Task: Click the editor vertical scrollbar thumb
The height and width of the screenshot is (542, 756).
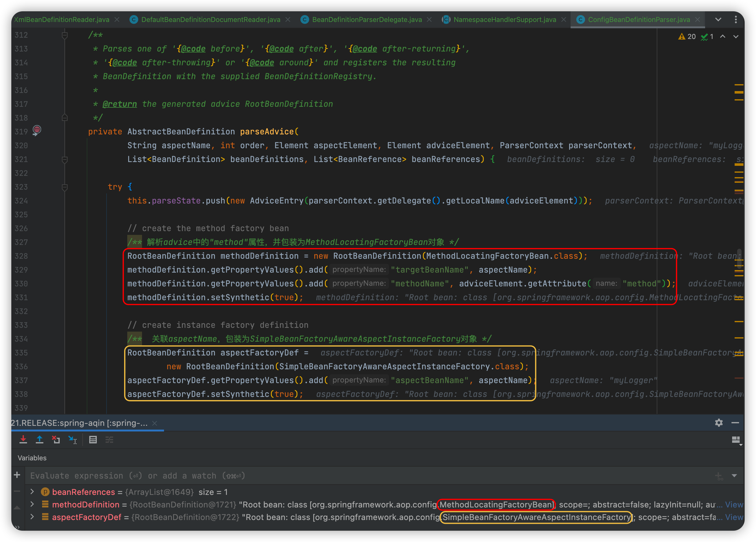Action: tap(739, 258)
